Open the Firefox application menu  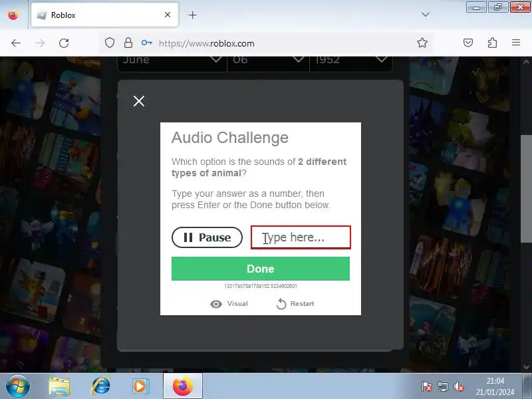[x=516, y=43]
